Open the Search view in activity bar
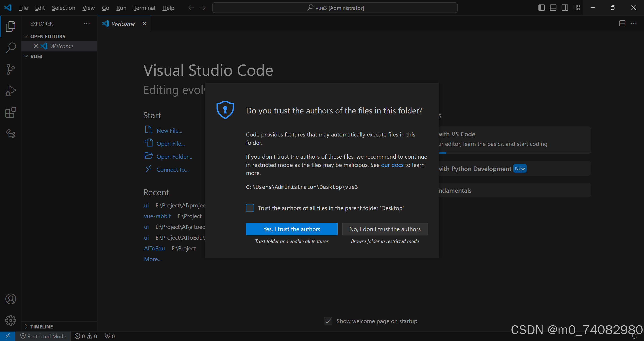 (x=11, y=47)
